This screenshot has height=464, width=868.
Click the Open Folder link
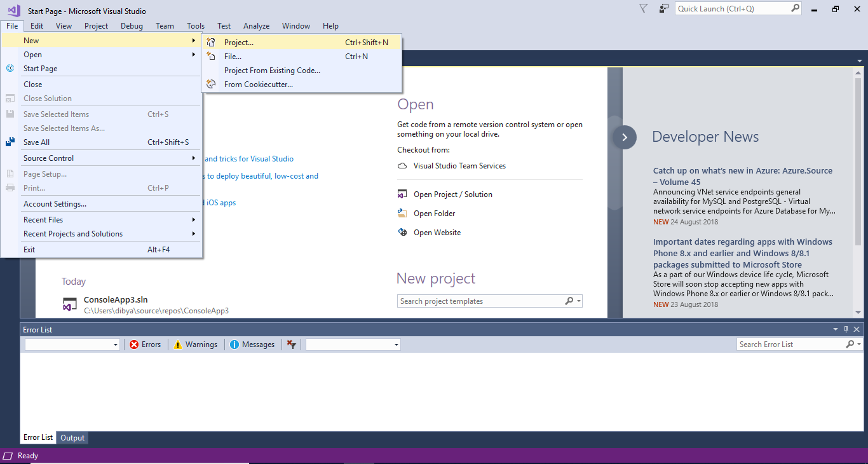pos(435,214)
